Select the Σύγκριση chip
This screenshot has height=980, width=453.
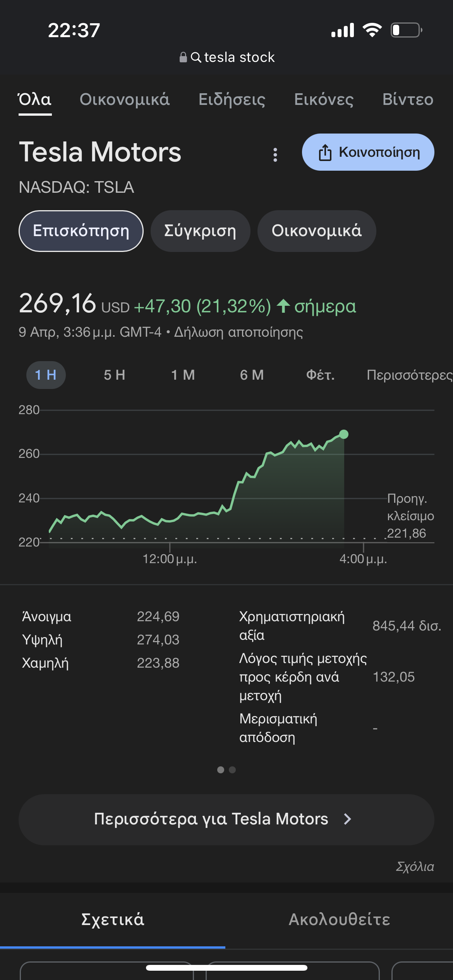pos(200,231)
